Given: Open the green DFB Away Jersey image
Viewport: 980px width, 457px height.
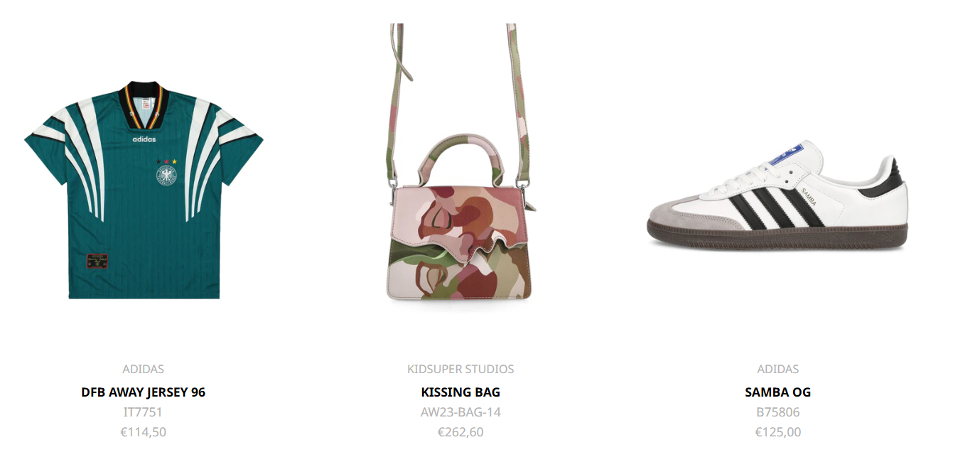Looking at the screenshot, I should [x=144, y=190].
